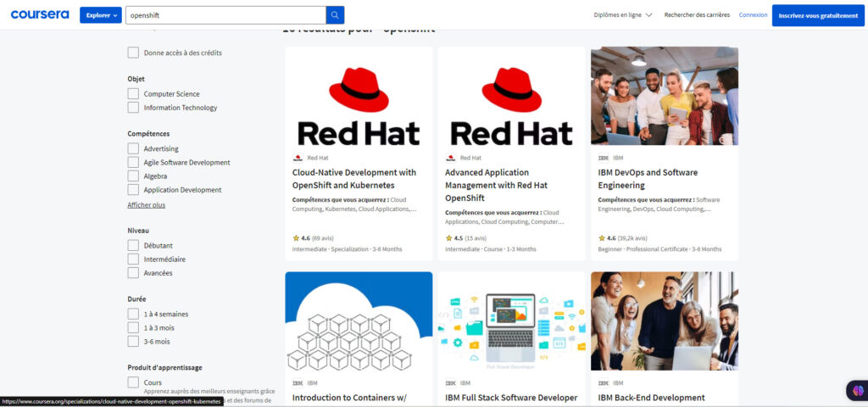The height and width of the screenshot is (407, 868).
Task: Click the 4.5 (15 avis) rating text
Action: (x=470, y=238)
